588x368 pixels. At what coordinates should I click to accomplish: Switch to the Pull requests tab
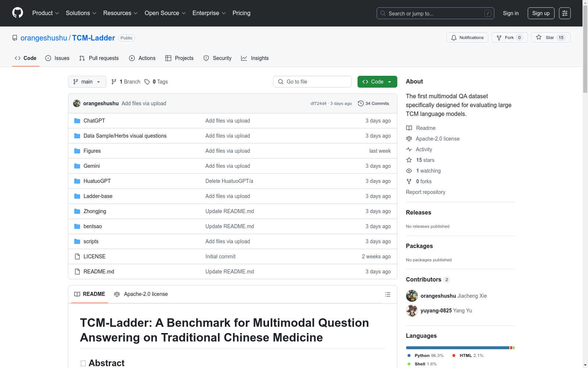pyautogui.click(x=99, y=58)
